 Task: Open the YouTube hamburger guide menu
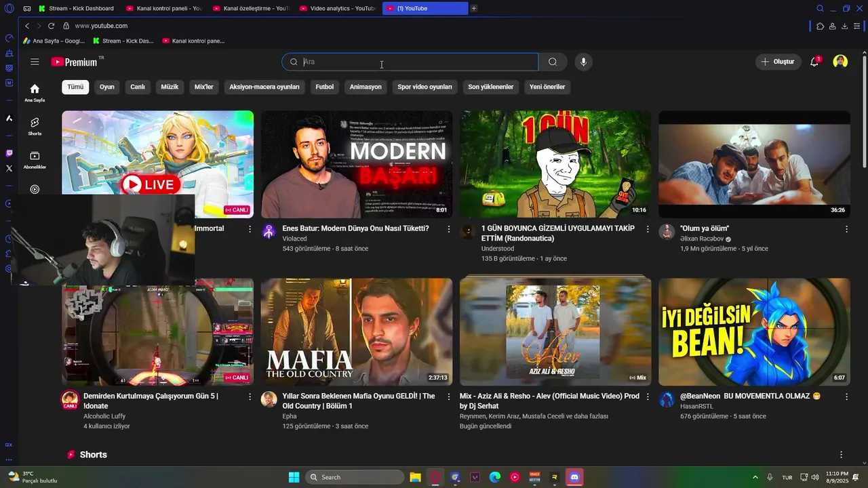tap(35, 62)
